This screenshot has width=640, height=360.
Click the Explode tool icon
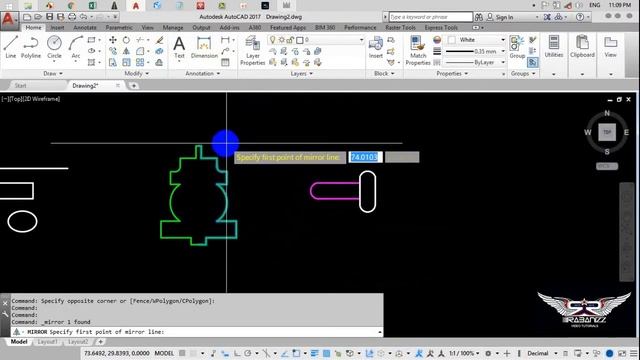(160, 51)
